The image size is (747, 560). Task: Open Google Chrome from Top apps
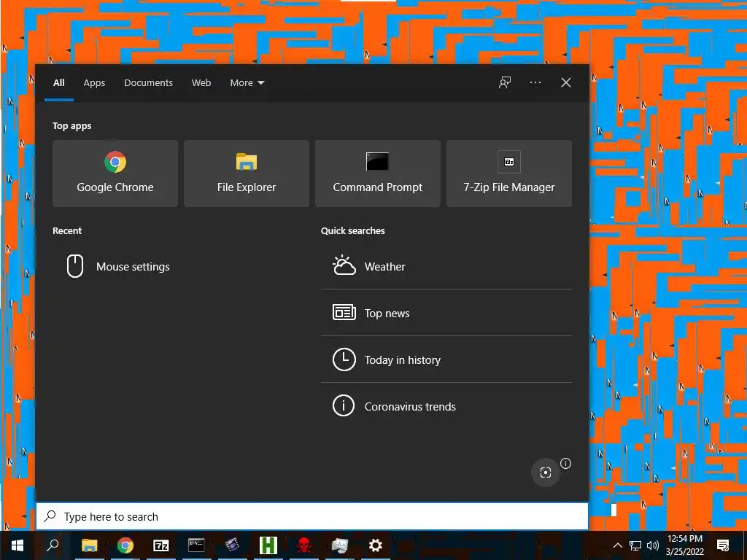click(115, 174)
